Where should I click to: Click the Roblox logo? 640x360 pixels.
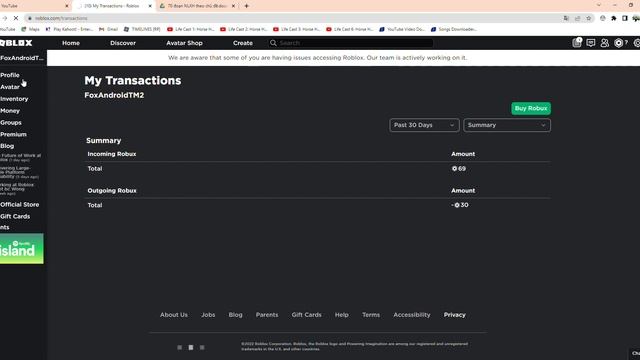pos(16,43)
